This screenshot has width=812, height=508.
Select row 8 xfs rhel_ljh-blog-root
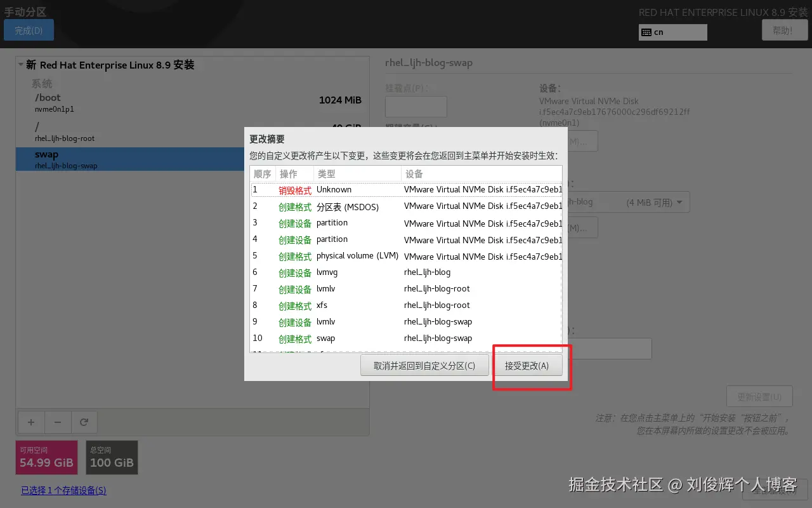pyautogui.click(x=406, y=305)
